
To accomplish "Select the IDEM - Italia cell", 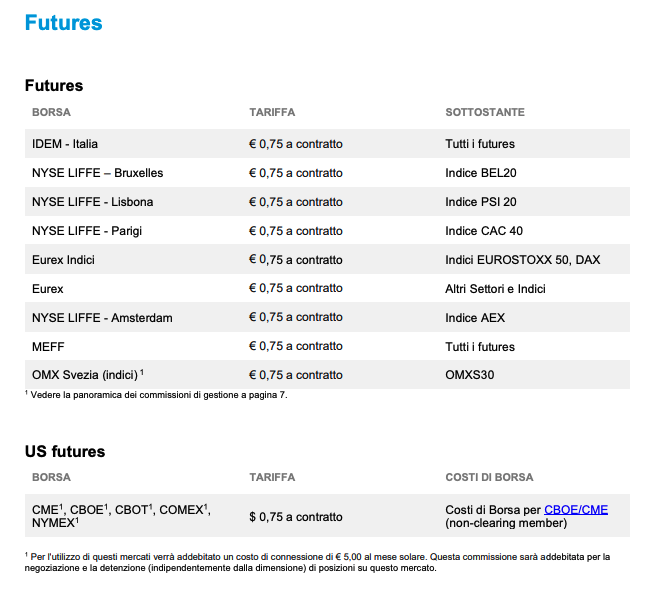I will [x=65, y=144].
